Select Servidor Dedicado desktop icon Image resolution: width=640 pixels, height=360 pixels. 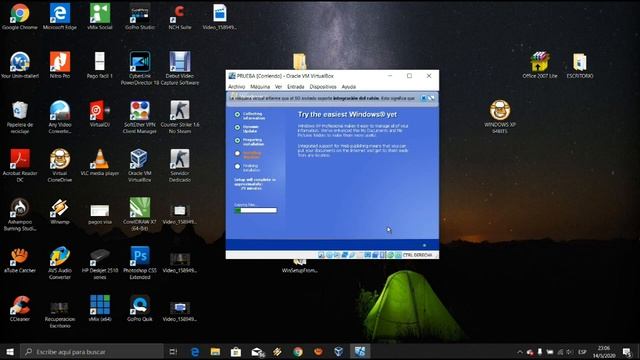(x=180, y=165)
